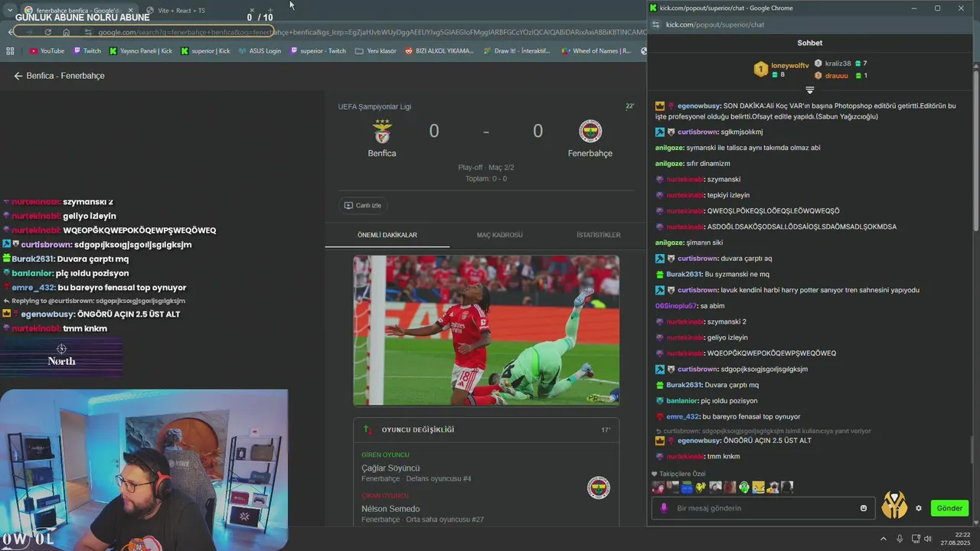Screen dimensions: 980x551
Task: Click username emre_432 in Kick chat
Action: [683, 416]
